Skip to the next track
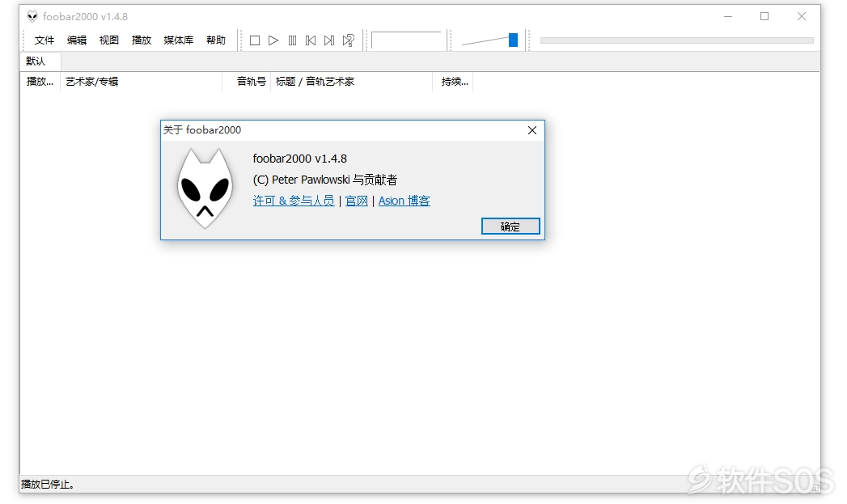Viewport: 847px width, 504px height. point(329,40)
